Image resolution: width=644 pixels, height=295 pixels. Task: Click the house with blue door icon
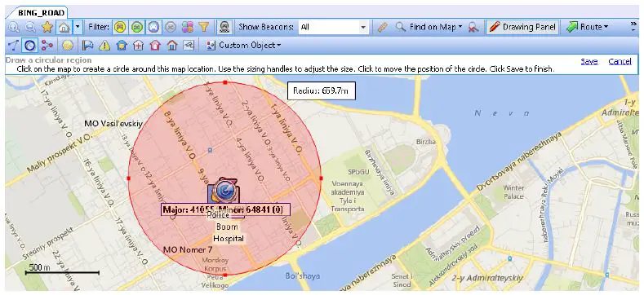click(x=171, y=45)
